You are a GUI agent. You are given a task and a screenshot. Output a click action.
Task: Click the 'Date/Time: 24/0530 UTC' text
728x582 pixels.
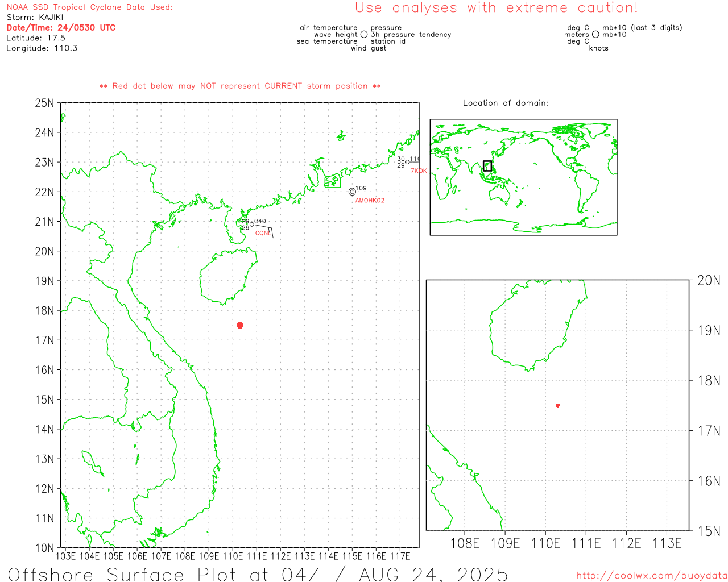61,27
